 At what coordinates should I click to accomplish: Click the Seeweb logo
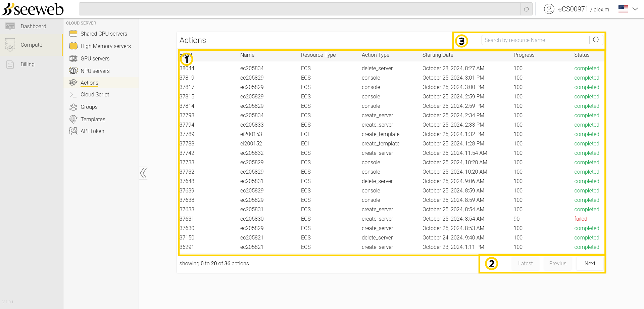pyautogui.click(x=33, y=9)
